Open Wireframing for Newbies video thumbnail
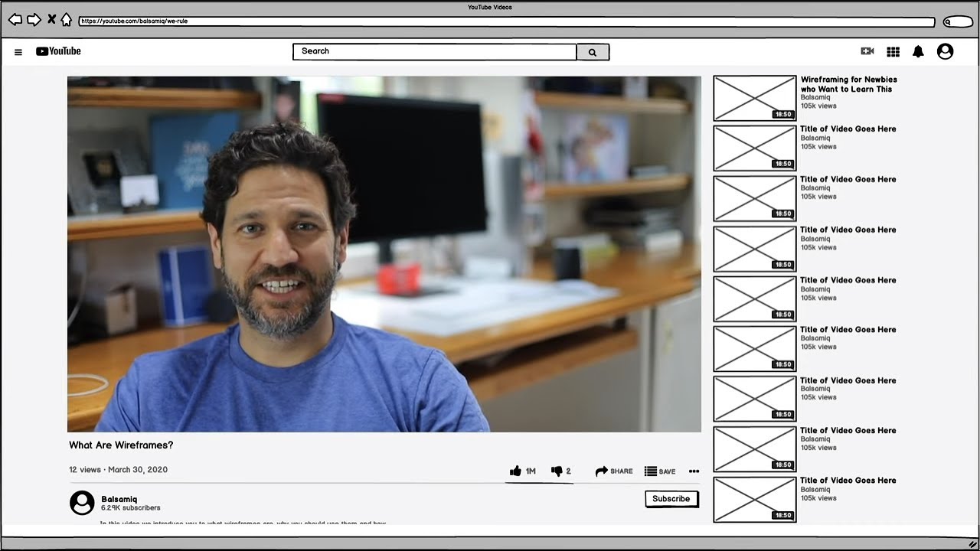The width and height of the screenshot is (980, 551). [x=754, y=98]
